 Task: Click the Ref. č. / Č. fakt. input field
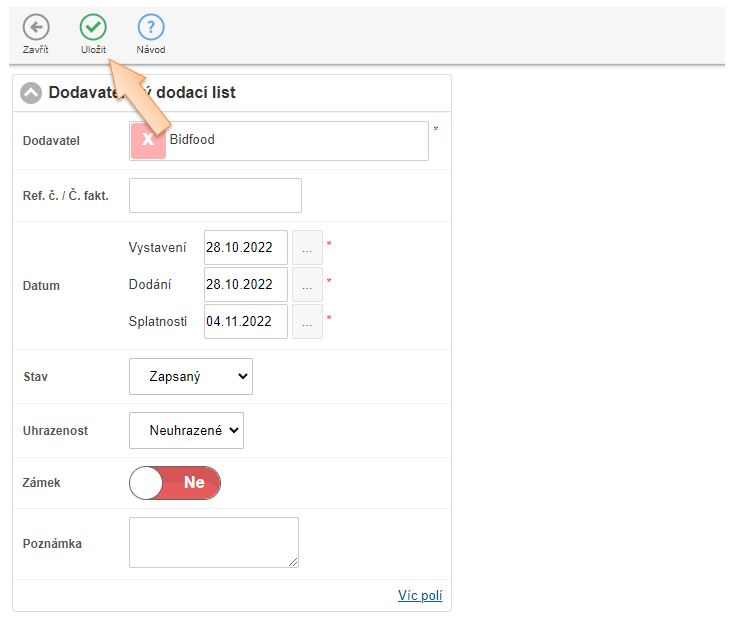pos(215,196)
